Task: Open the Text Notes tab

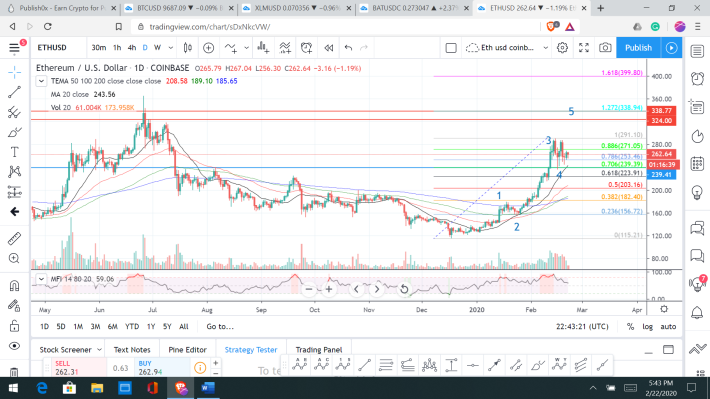Action: (132, 350)
